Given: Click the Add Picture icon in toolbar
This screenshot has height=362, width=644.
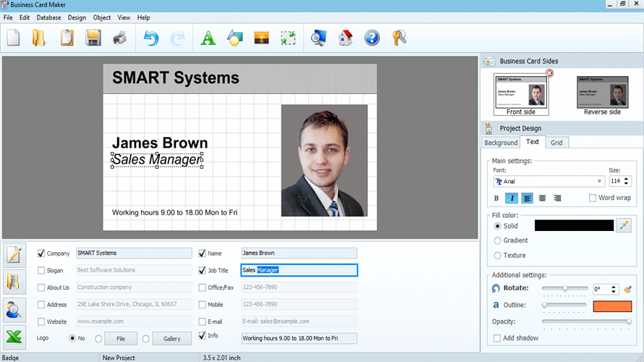Looking at the screenshot, I should coord(262,38).
